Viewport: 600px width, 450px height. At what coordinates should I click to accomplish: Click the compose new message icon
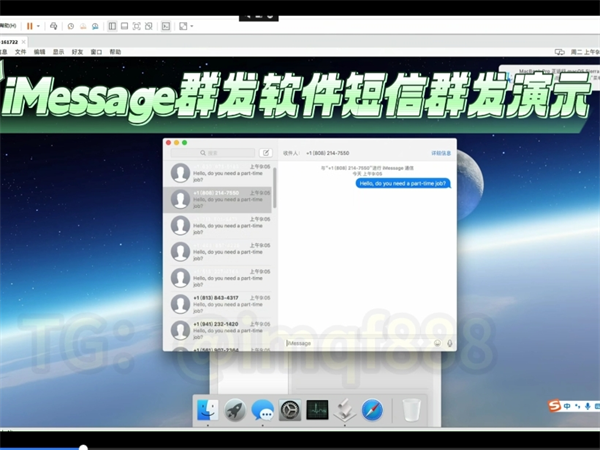click(x=266, y=153)
